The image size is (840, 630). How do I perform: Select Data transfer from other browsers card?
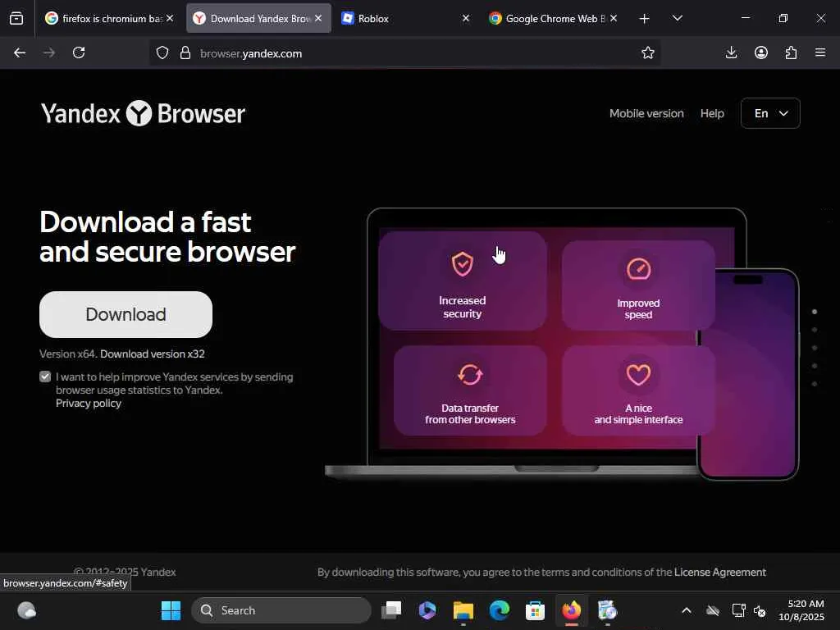pos(470,390)
